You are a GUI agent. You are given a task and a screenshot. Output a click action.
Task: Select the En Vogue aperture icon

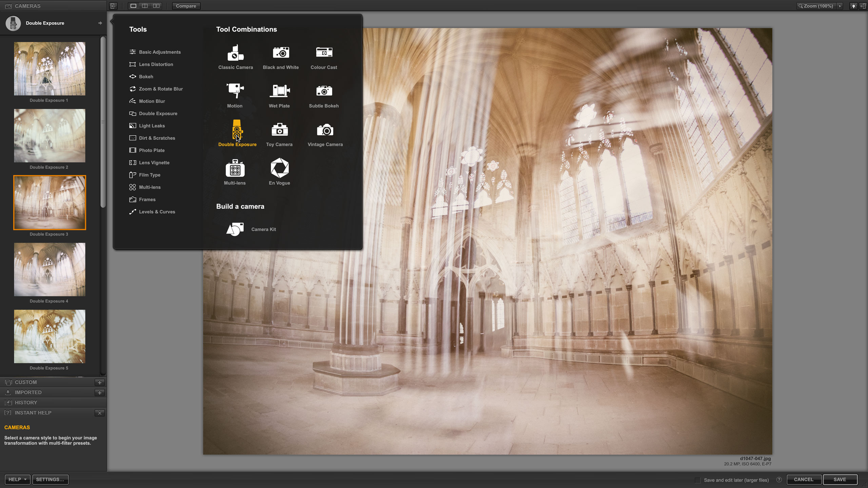[x=279, y=168]
